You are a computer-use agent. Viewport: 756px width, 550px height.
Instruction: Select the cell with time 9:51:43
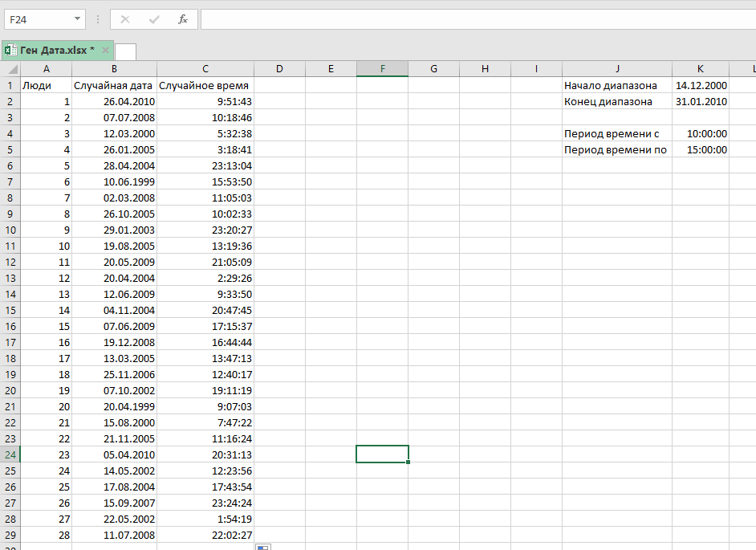pyautogui.click(x=205, y=101)
